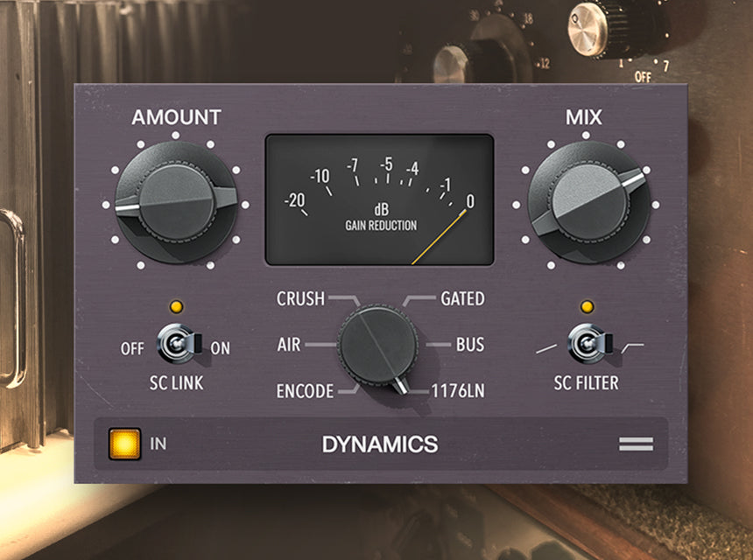Image resolution: width=753 pixels, height=560 pixels.
Task: Open the hamburger menu icon
Action: 636,444
